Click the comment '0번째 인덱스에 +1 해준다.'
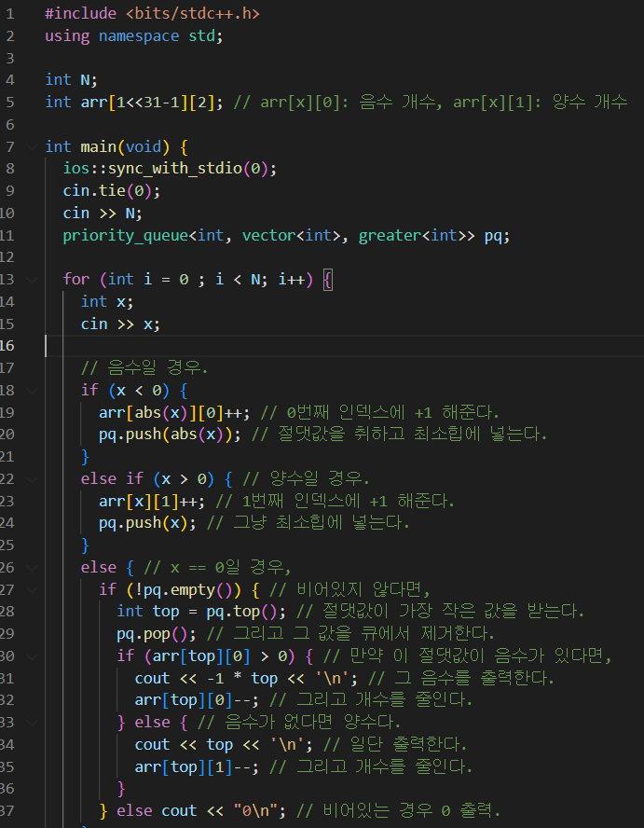The height and width of the screenshot is (828, 644). tap(392, 412)
